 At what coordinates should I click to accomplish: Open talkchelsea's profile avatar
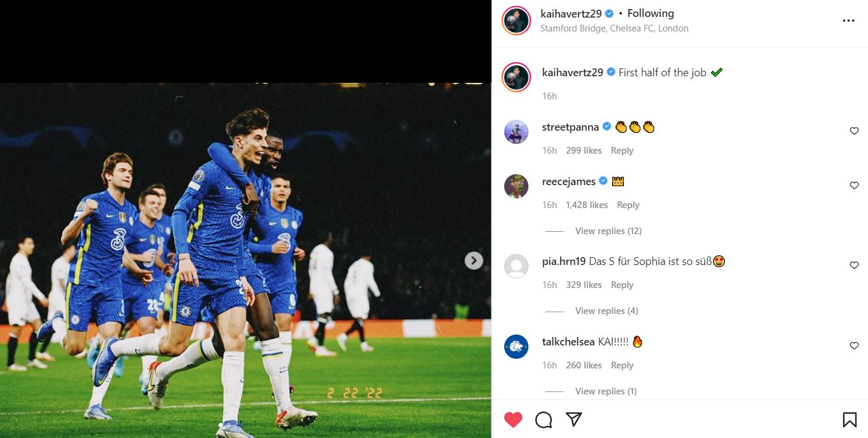coord(516,347)
